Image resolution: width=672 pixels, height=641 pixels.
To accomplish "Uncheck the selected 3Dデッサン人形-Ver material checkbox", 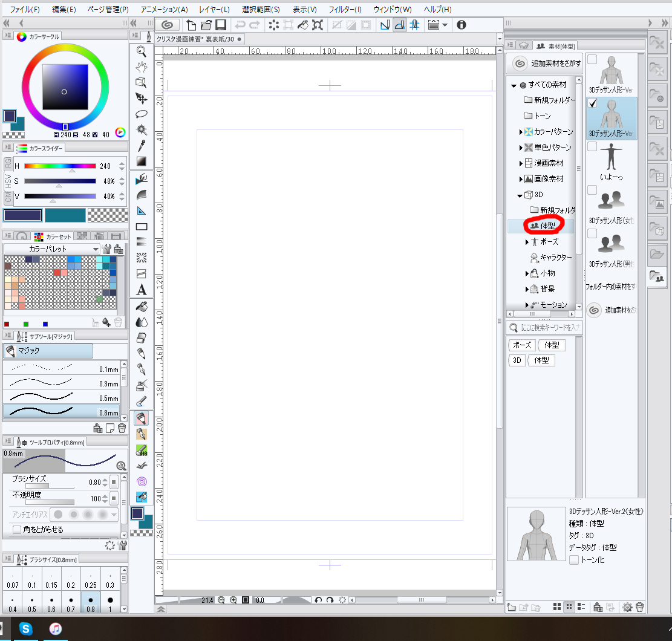I will 592,103.
